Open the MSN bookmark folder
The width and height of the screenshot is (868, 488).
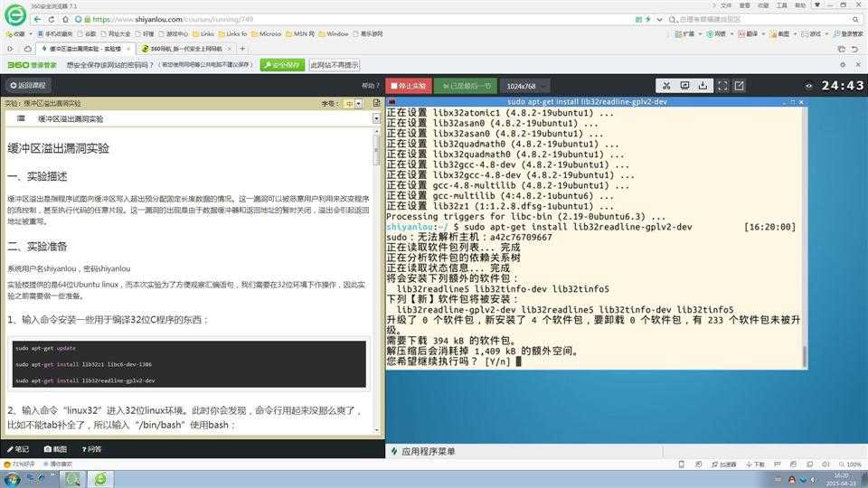pos(300,33)
